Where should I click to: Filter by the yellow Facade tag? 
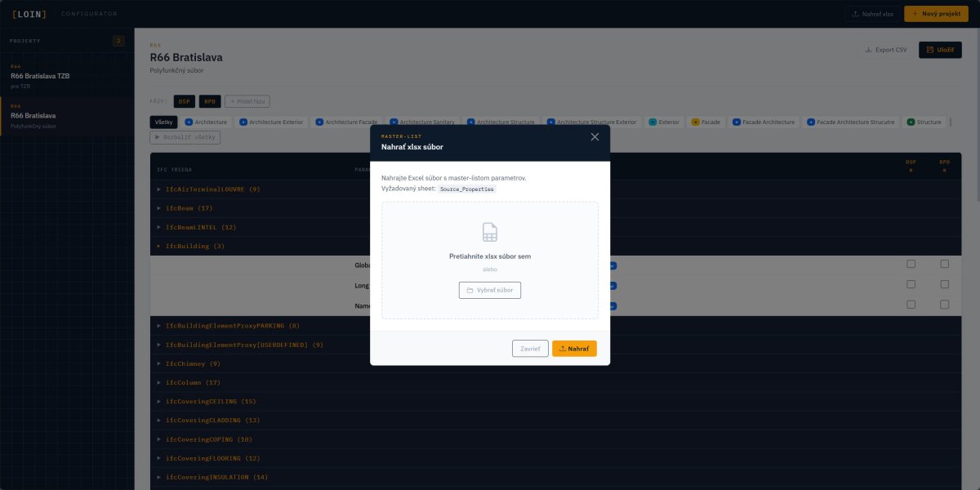[x=706, y=122]
